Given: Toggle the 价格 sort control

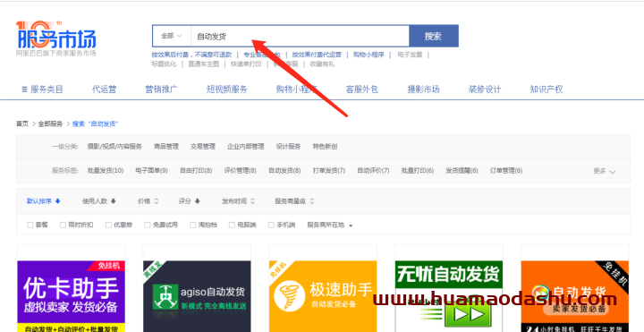Looking at the screenshot, I should pyautogui.click(x=148, y=201).
